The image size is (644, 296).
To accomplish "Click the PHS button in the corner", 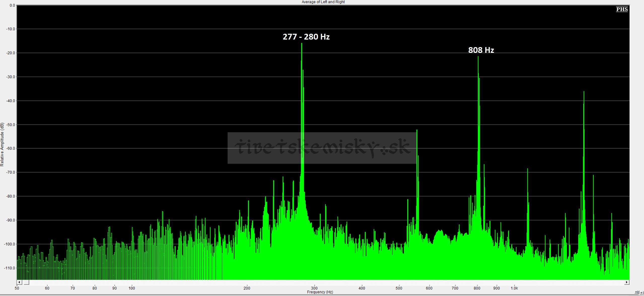I will pyautogui.click(x=622, y=9).
